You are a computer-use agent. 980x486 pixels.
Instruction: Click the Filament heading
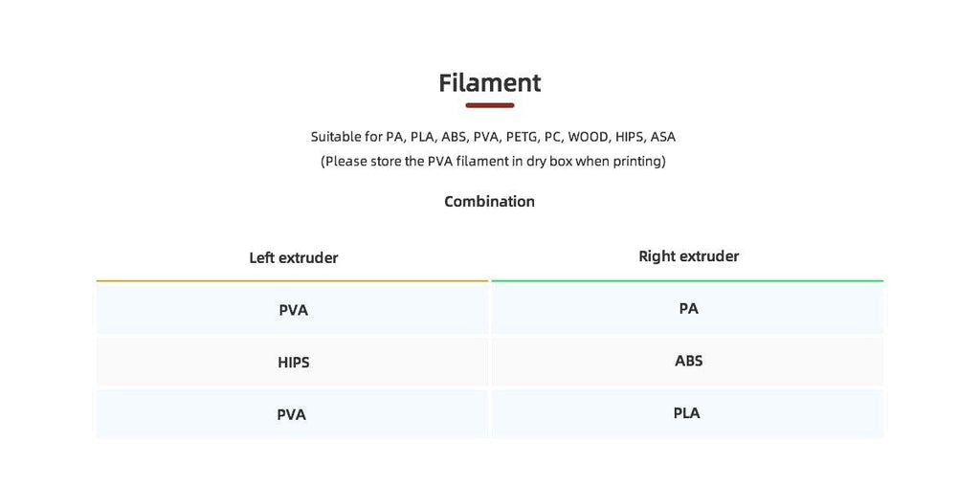pos(489,83)
